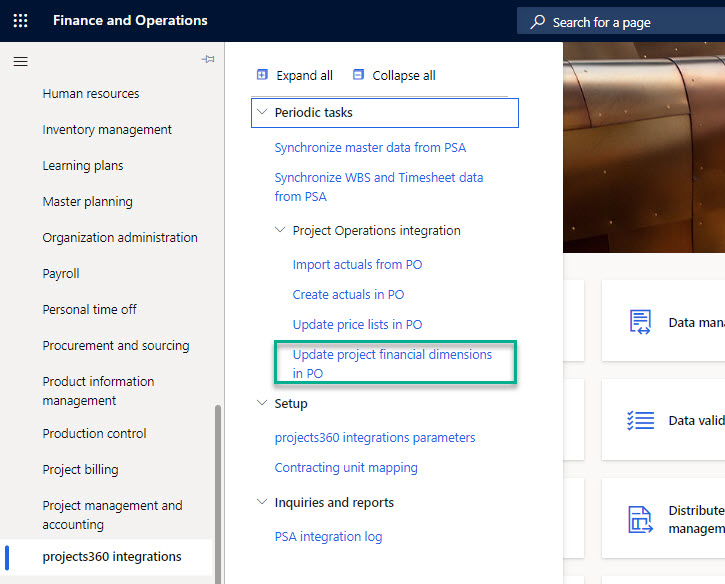Open the Data management tile icon
Screen dimensions: 725x584
(x=640, y=322)
